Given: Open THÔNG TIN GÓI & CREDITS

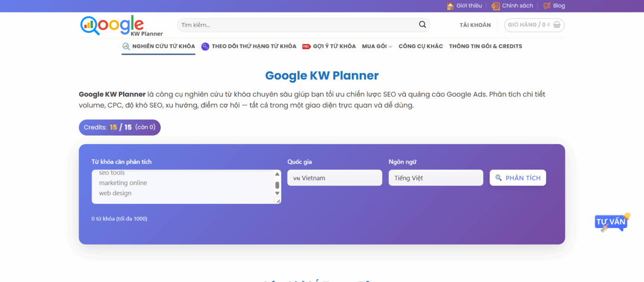Looking at the screenshot, I should pyautogui.click(x=486, y=46).
